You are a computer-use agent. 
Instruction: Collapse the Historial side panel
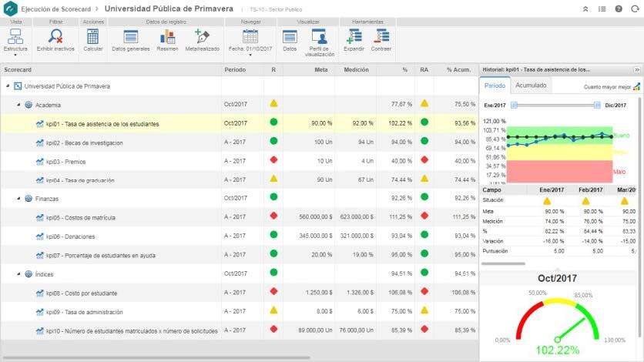tap(636, 69)
